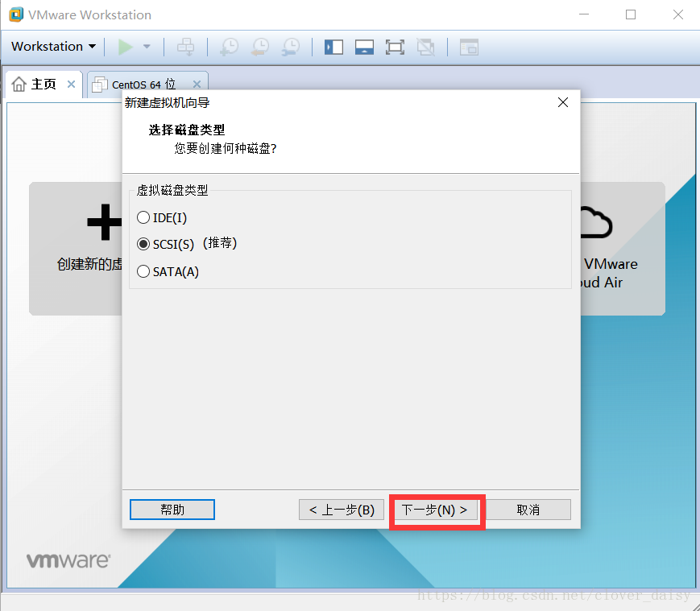This screenshot has height=611, width=700.
Task: Click the Unity mode toolbar icon
Action: pyautogui.click(x=425, y=47)
